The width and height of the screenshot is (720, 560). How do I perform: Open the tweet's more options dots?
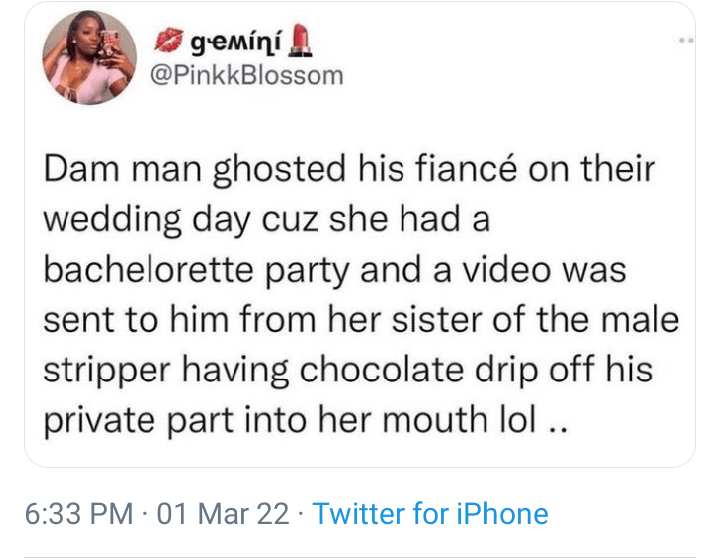point(684,41)
